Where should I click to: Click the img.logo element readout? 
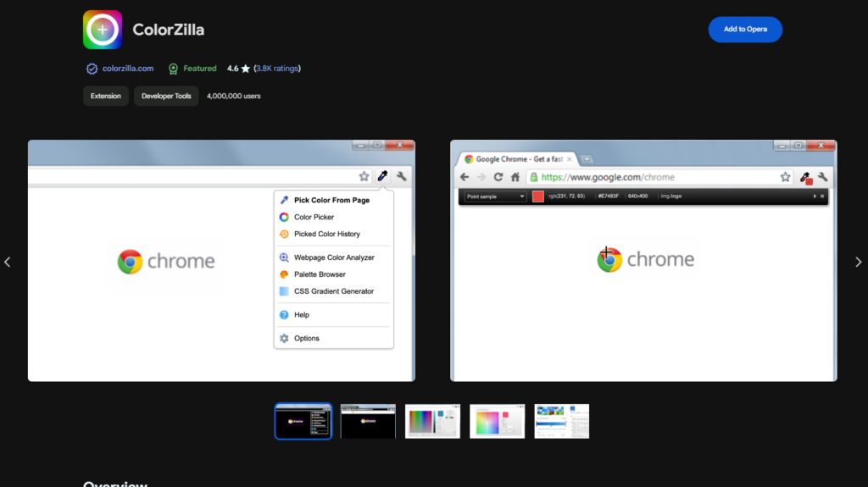click(x=671, y=196)
